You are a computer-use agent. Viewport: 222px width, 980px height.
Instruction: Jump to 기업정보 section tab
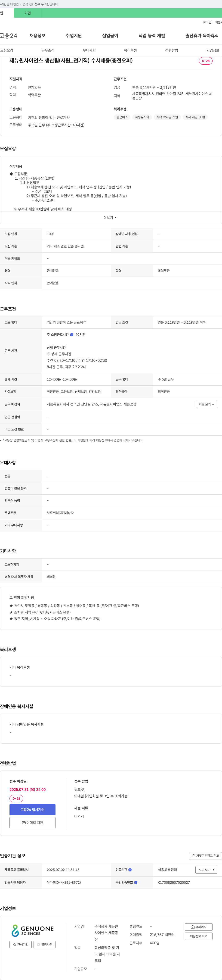click(213, 50)
